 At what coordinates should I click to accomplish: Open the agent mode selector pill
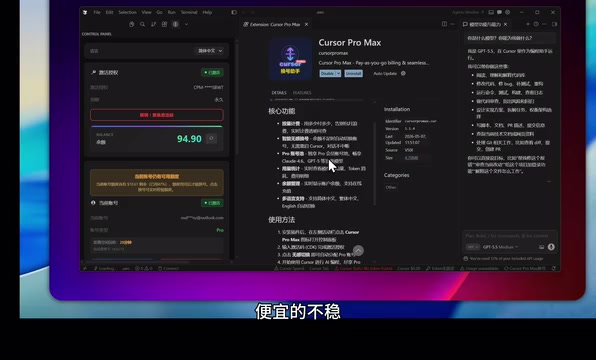(472, 247)
